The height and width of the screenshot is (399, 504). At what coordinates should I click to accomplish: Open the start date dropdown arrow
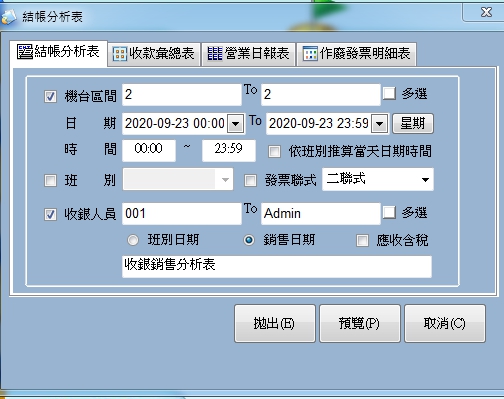[x=235, y=124]
